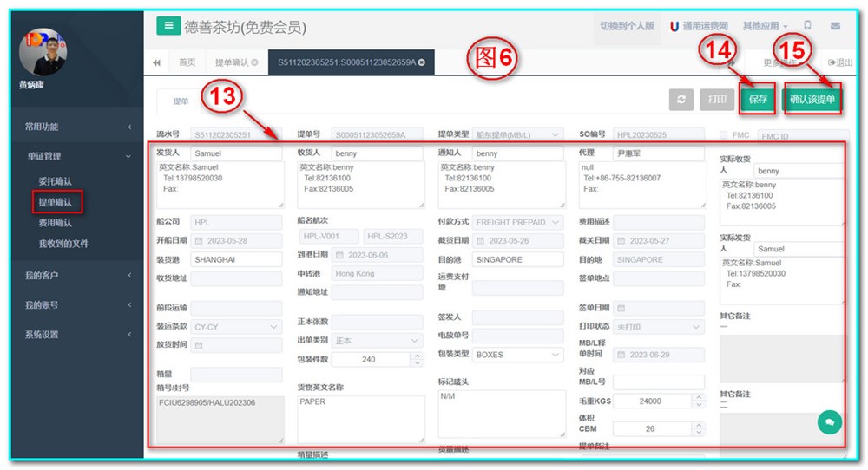Click the 装货港 SHANGHAI field
This screenshot has height=470, width=868.
pos(236,259)
